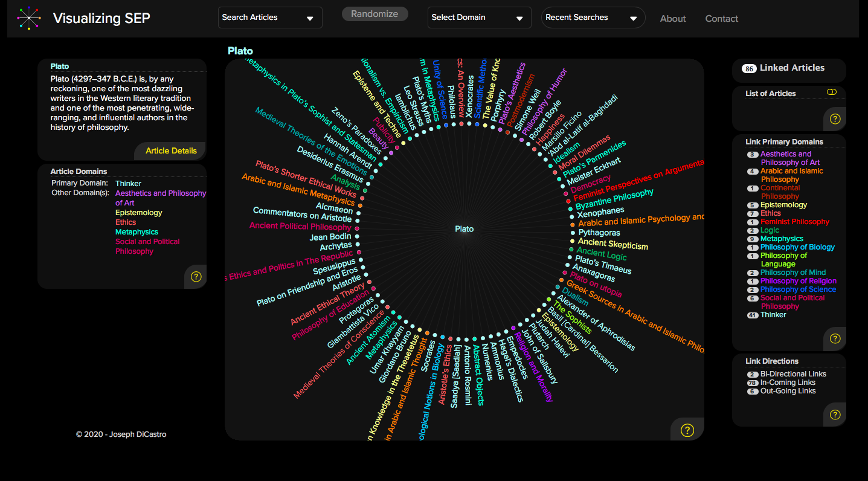Open Article Details for Plato
The image size is (868, 481).
[171, 151]
